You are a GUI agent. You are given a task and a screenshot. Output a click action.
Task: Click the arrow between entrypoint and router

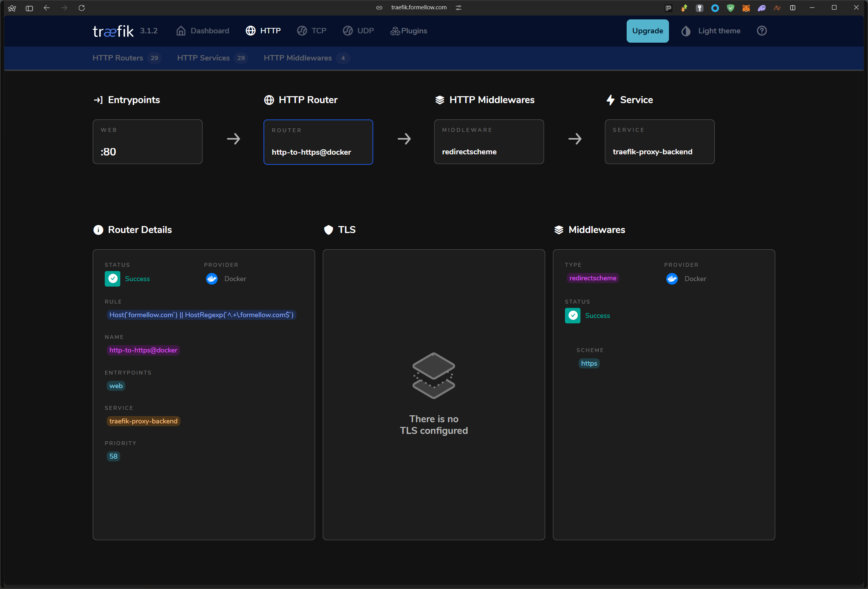[234, 139]
